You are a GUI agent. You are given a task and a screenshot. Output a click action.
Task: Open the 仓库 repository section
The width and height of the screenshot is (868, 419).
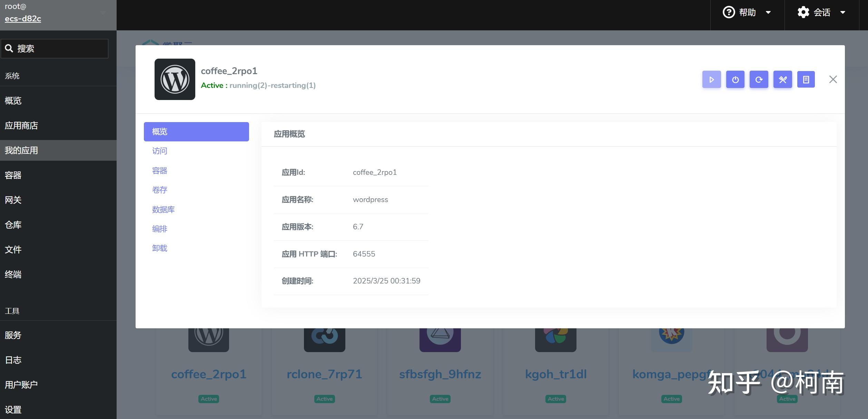(13, 225)
